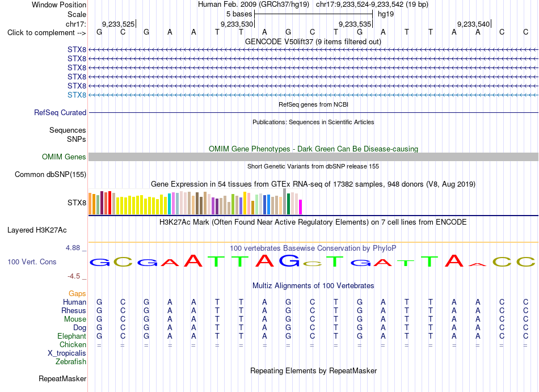This screenshot has width=539, height=392.
Task: Click the OMIM Genes label
Action: 64,157
